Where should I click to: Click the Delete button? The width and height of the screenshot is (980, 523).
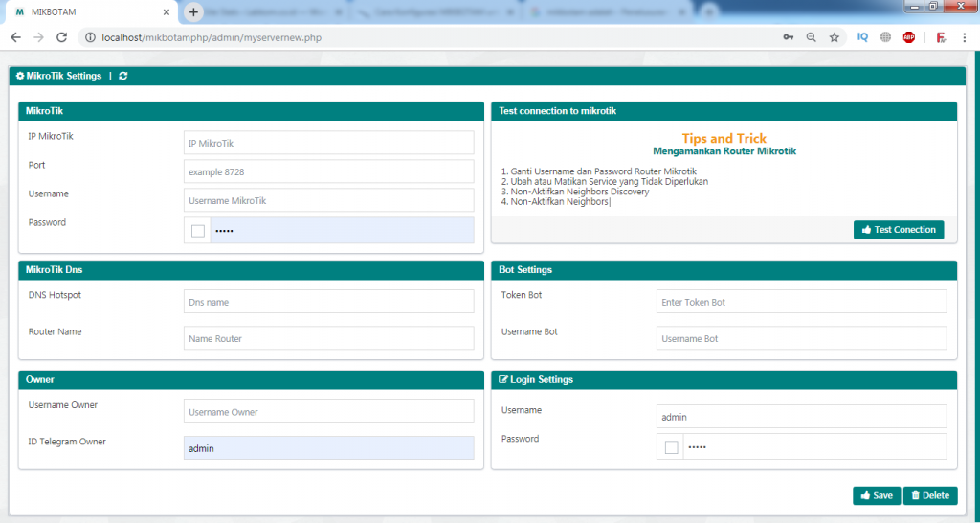click(930, 495)
